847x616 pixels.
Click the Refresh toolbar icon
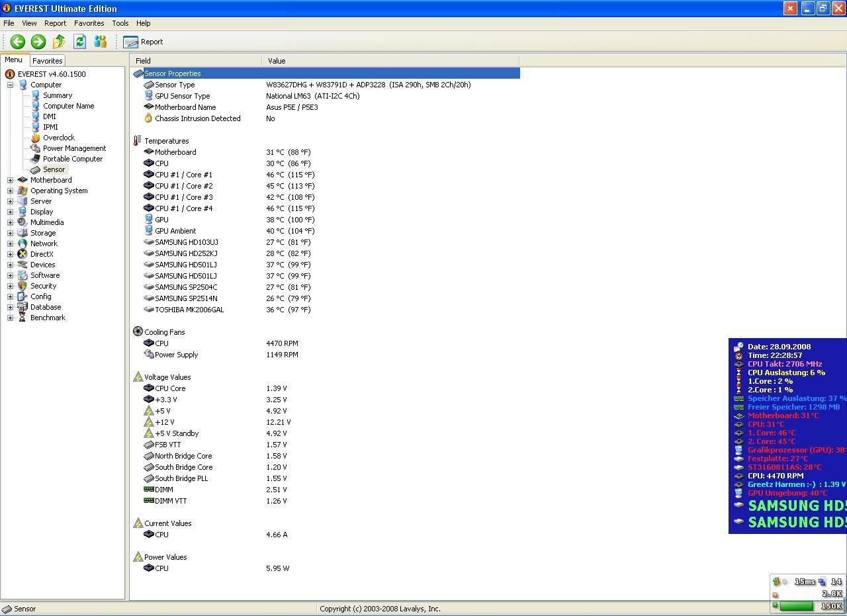point(79,42)
